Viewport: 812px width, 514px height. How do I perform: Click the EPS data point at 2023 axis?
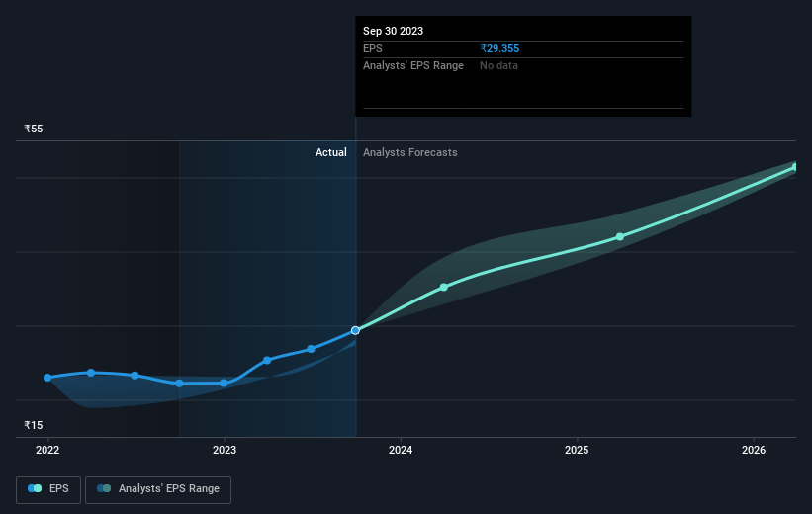pyautogui.click(x=224, y=384)
